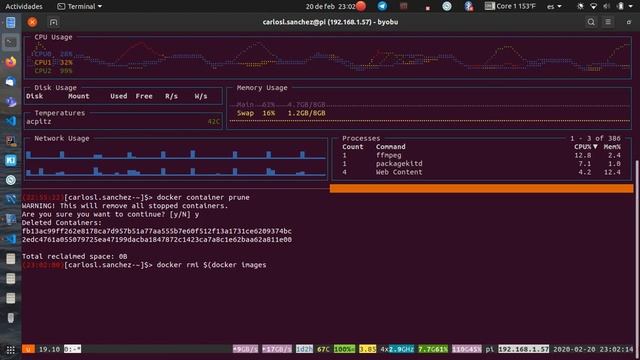Click the 67C temperature in status bar
Viewport: 640px width, 360px height.
coord(323,349)
